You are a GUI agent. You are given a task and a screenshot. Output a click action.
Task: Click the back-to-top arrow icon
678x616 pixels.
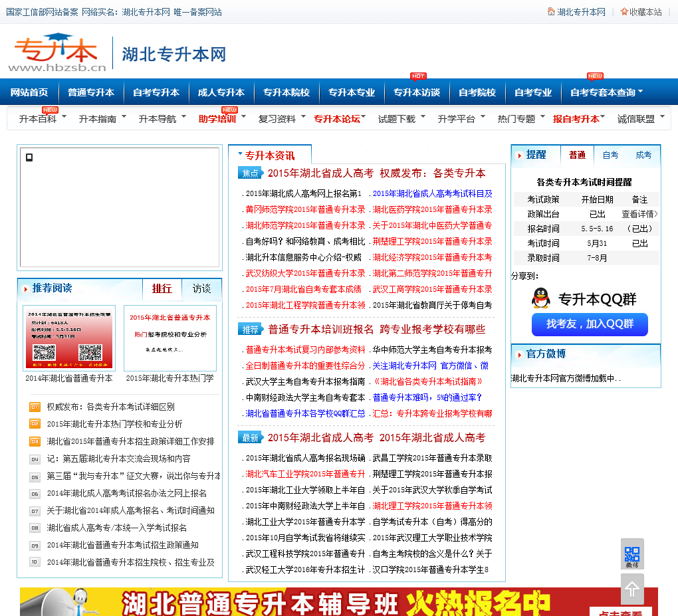[632, 589]
